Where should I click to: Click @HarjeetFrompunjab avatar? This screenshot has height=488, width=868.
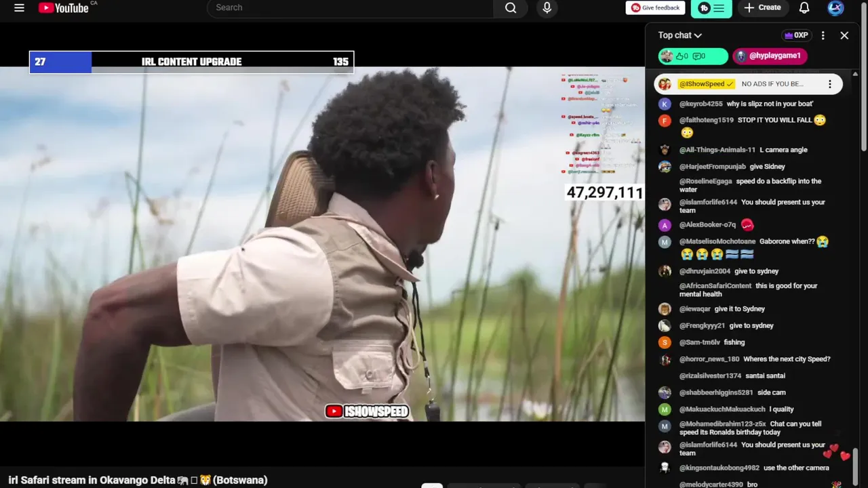click(x=665, y=167)
